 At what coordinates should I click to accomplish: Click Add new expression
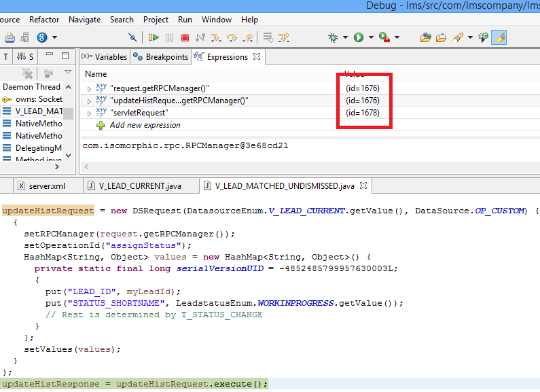(x=145, y=125)
